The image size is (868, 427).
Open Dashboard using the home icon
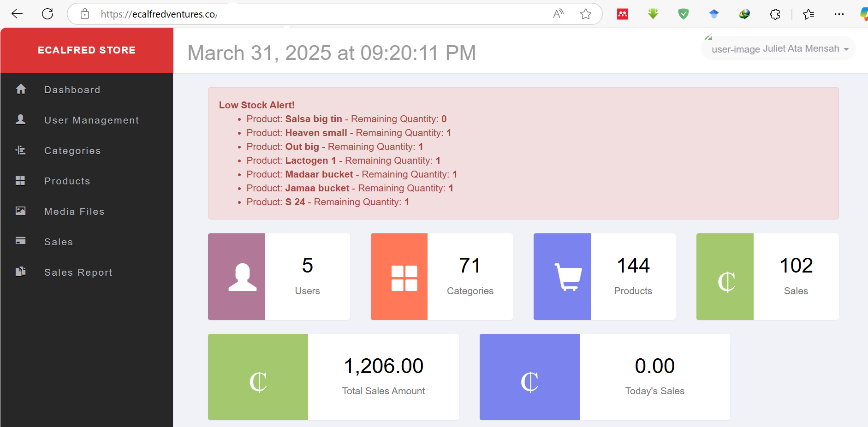pyautogui.click(x=21, y=89)
